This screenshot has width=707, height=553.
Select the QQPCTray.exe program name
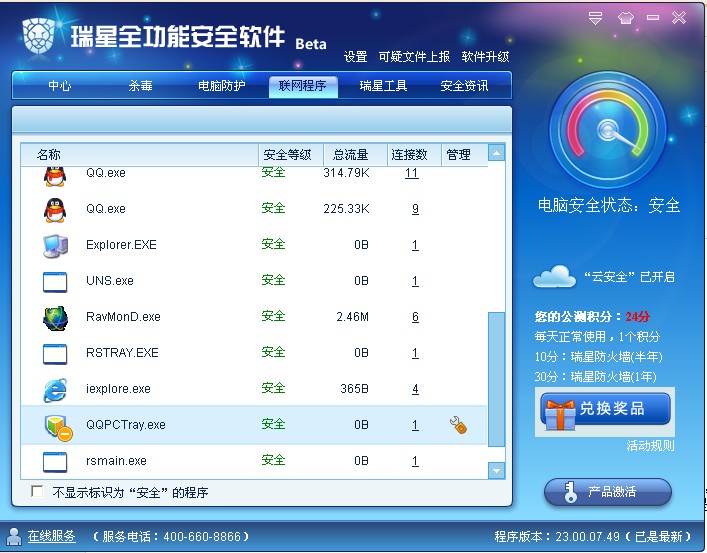coord(126,425)
